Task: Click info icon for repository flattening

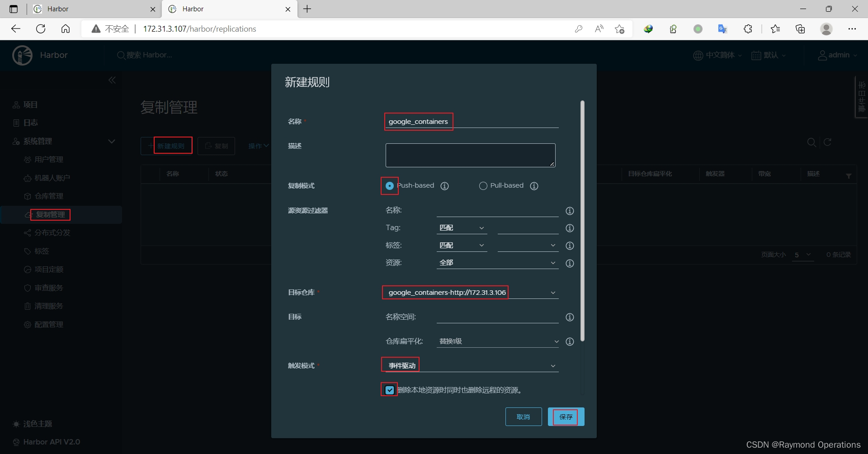Action: click(x=570, y=341)
